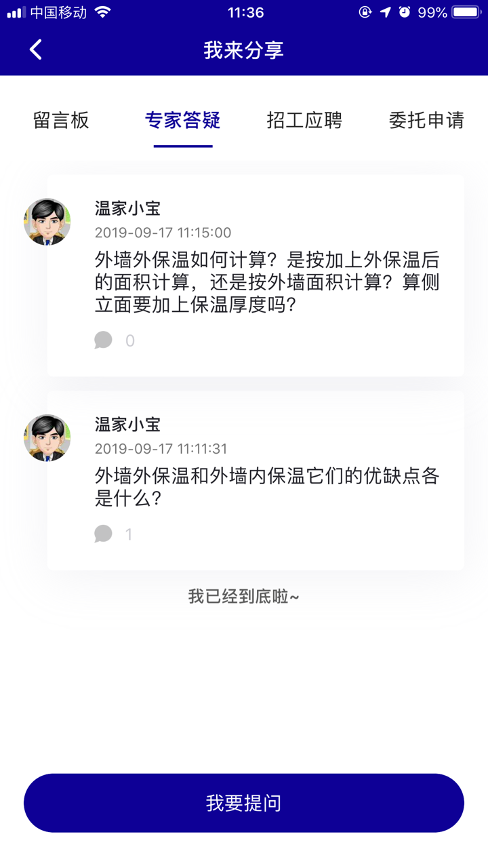
Task: Tap the Wi-Fi status icon
Action: tap(102, 12)
